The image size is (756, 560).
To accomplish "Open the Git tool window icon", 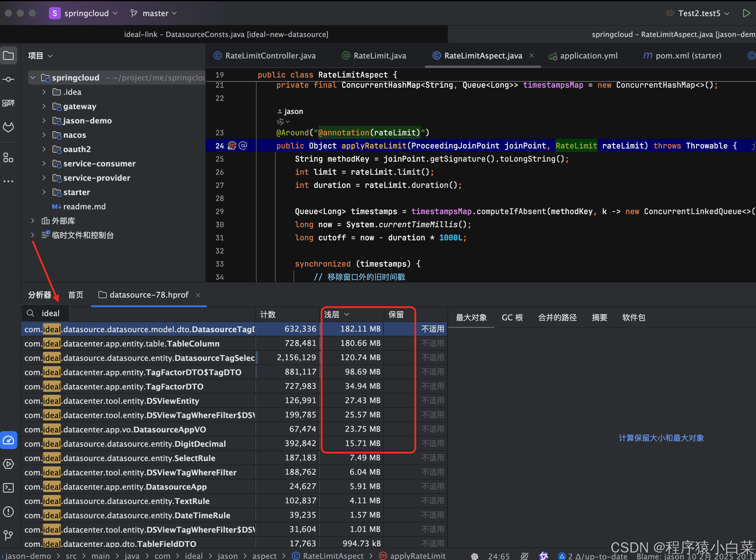I will 8,535.
